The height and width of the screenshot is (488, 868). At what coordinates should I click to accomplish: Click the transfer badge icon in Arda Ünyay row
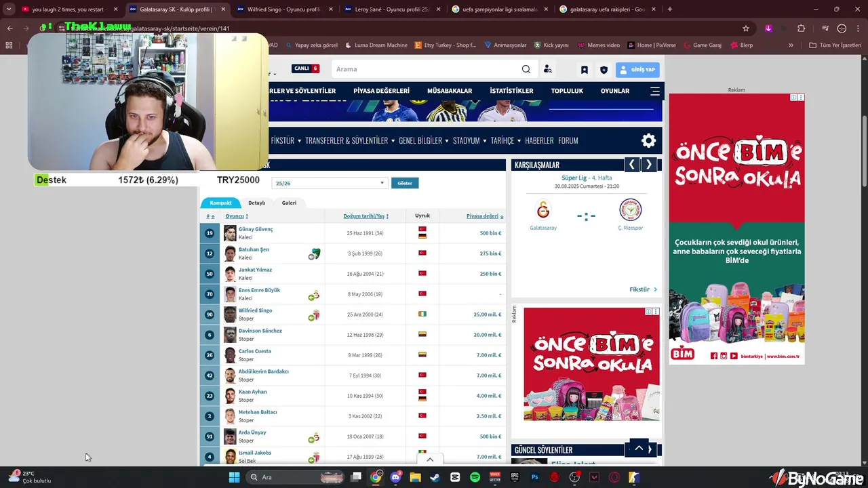tap(315, 437)
